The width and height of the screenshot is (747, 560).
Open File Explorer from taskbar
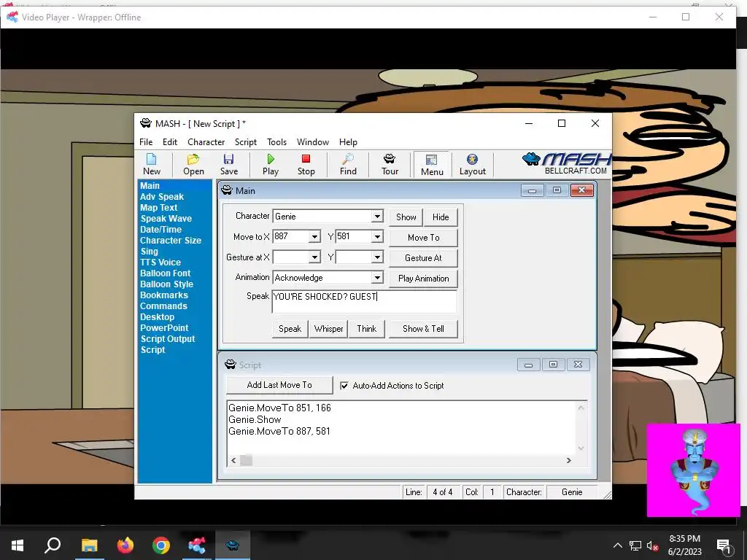[x=89, y=545]
